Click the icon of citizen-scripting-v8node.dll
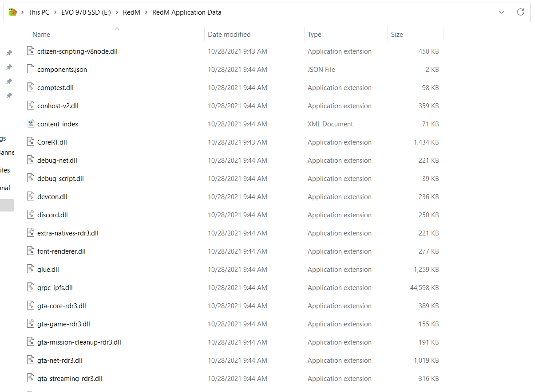534x392 pixels. 31,51
